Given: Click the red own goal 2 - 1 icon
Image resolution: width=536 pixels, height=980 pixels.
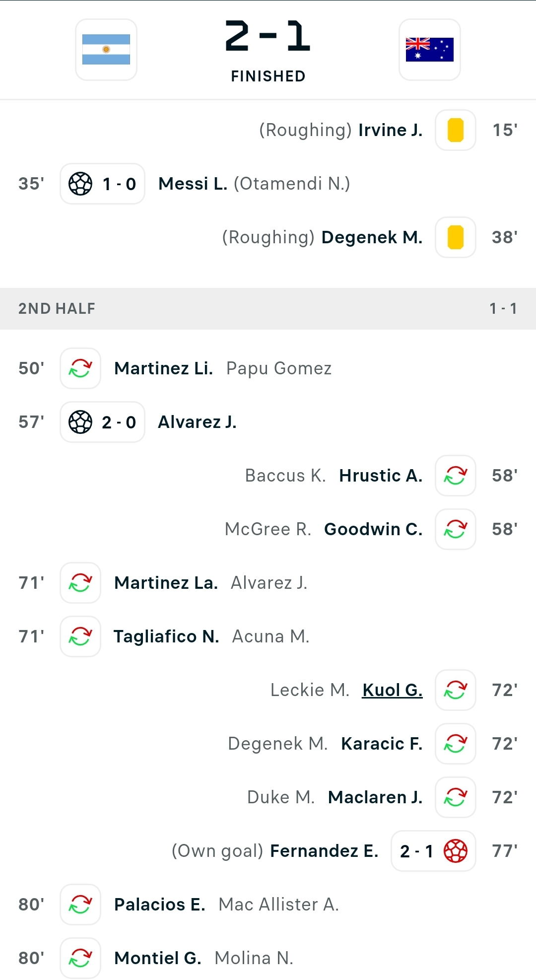Looking at the screenshot, I should tap(456, 851).
